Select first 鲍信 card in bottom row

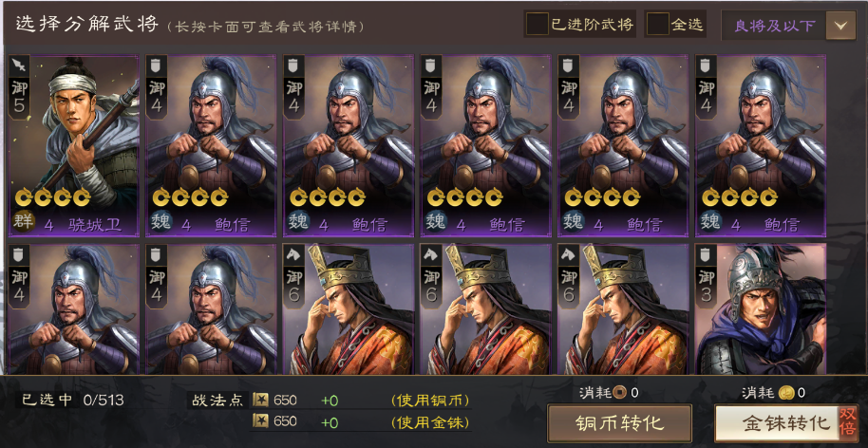click(x=74, y=308)
